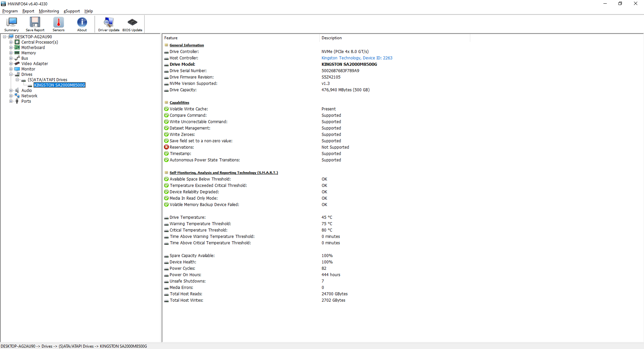Click the Monitor tree icon
644x349 pixels.
(x=17, y=69)
